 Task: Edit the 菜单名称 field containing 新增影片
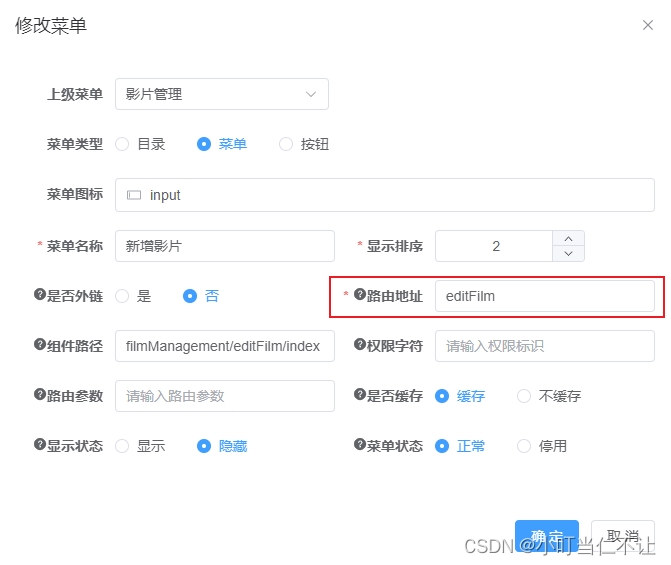click(x=225, y=246)
